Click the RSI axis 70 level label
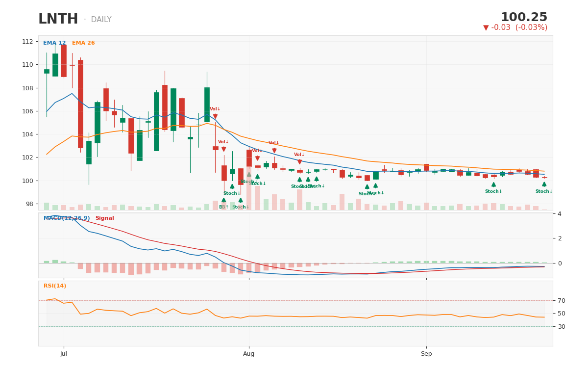The image size is (588, 368). click(562, 301)
